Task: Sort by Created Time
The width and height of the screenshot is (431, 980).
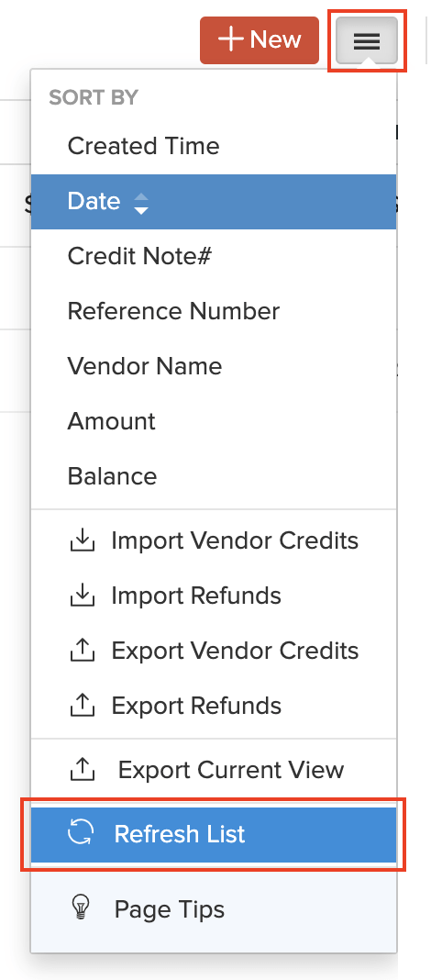Action: [214, 146]
